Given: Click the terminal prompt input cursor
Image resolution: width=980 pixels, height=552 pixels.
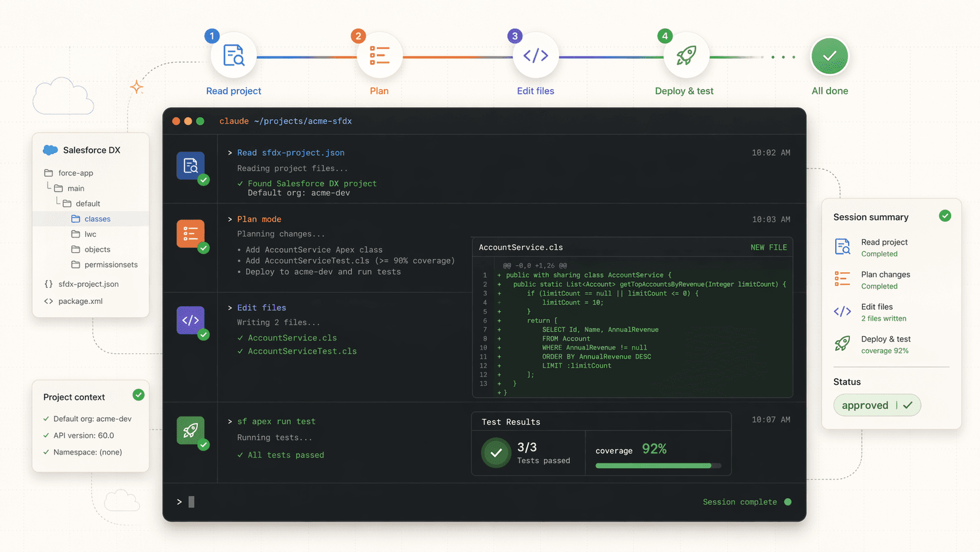Looking at the screenshot, I should point(191,502).
